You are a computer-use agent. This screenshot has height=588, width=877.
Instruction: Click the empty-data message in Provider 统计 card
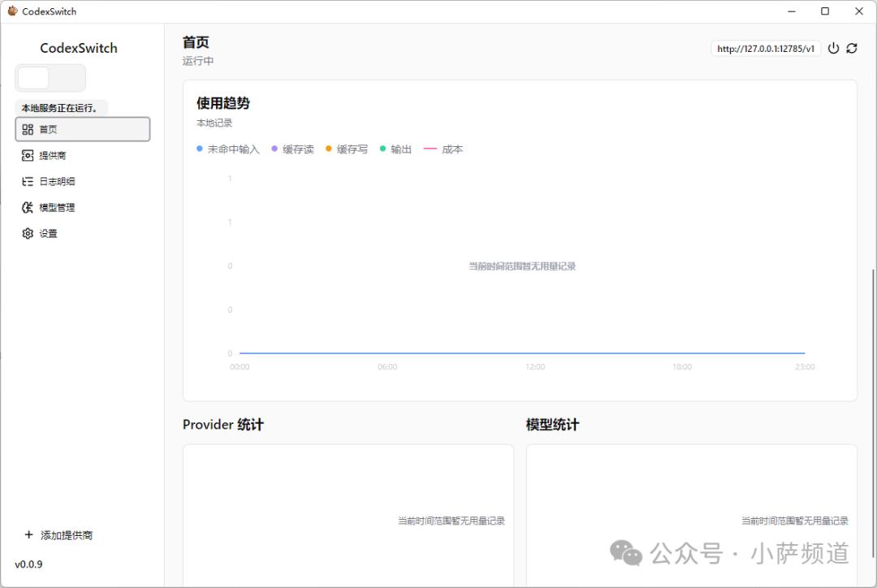451,521
